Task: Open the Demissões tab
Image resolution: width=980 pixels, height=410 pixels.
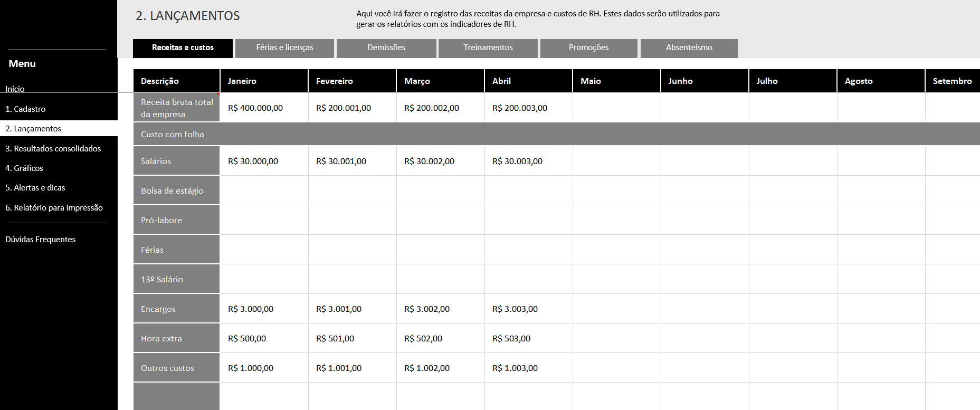Action: click(386, 48)
